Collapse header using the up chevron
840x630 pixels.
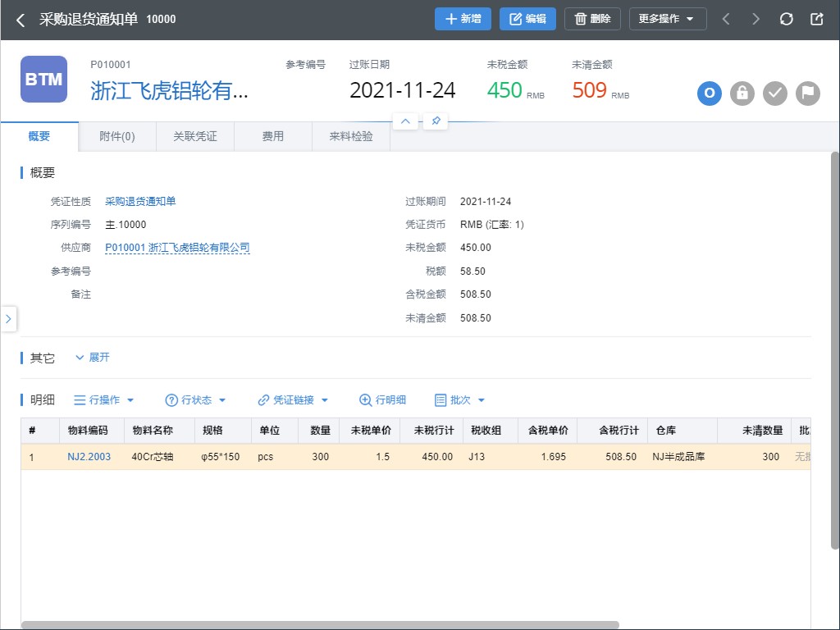405,121
